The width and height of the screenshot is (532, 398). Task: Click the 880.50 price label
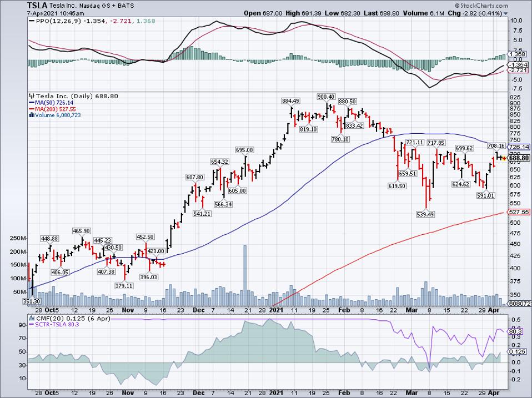point(347,102)
